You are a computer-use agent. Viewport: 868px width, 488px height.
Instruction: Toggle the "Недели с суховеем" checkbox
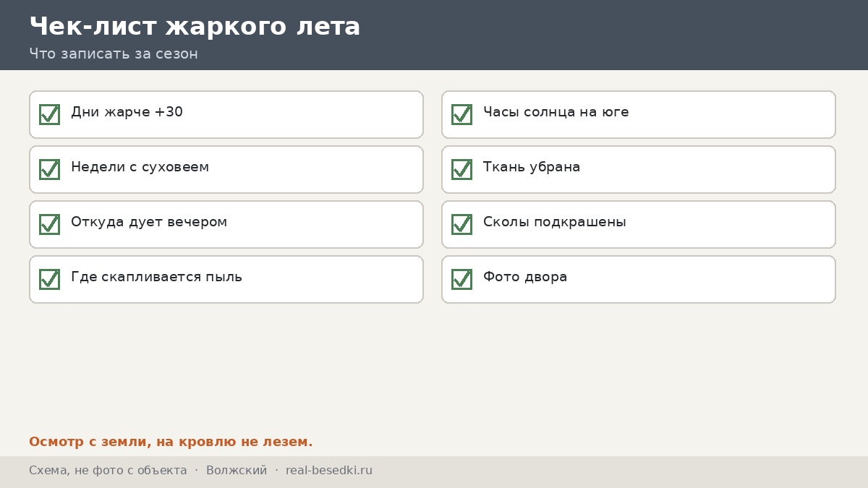point(49,169)
